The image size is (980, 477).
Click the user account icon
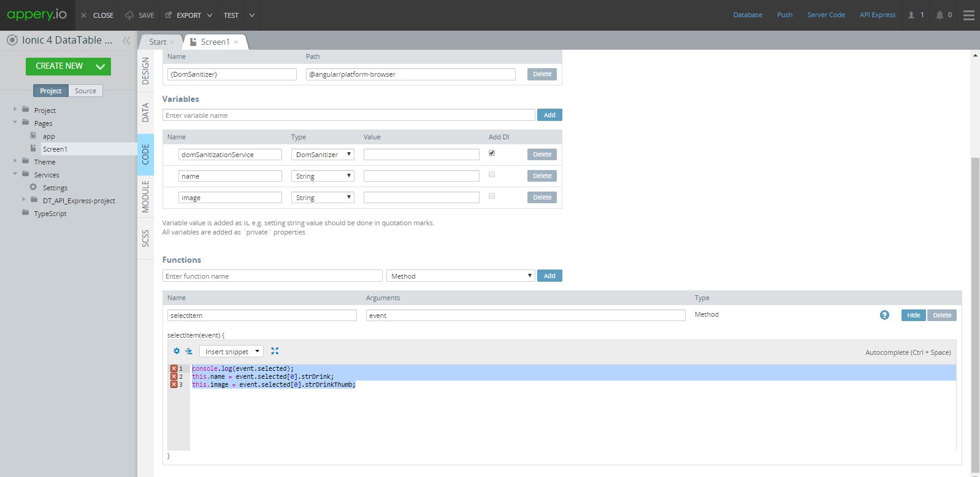tap(911, 15)
